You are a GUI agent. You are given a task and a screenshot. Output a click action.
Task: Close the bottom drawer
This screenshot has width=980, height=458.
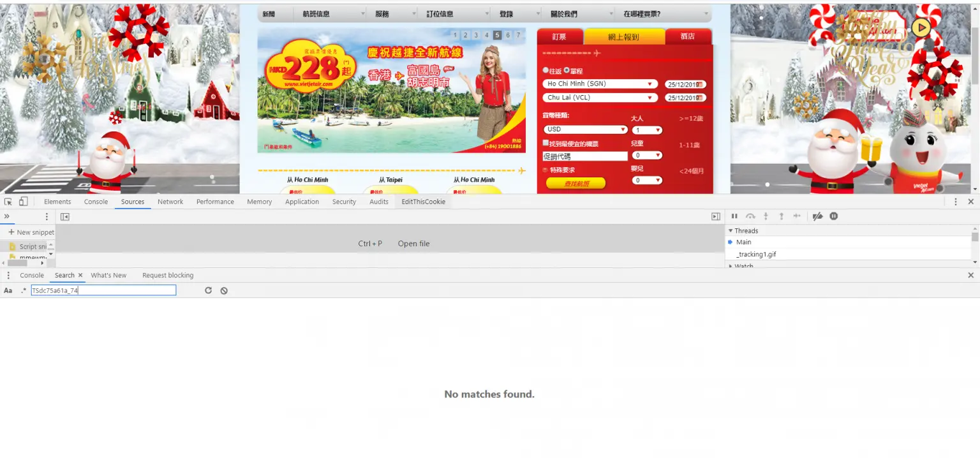point(971,276)
